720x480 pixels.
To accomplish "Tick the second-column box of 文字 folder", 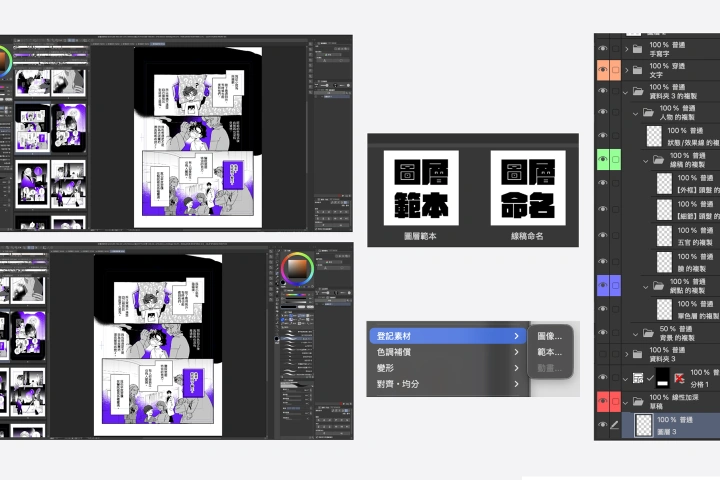I will [615, 70].
